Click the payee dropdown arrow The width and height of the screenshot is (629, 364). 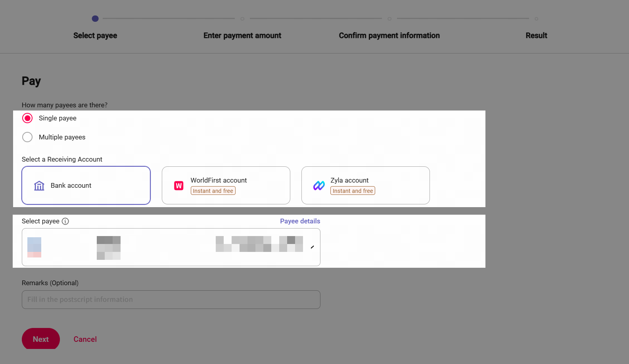click(313, 247)
